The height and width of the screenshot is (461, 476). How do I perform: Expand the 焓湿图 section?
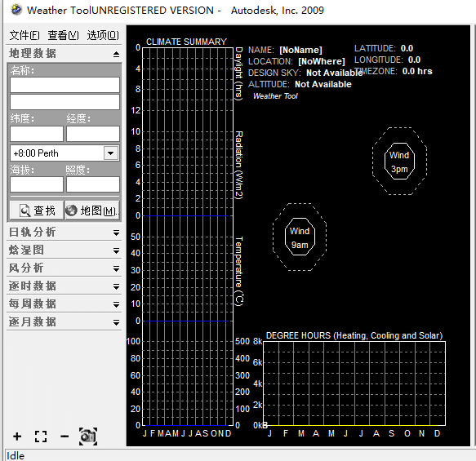click(x=116, y=250)
